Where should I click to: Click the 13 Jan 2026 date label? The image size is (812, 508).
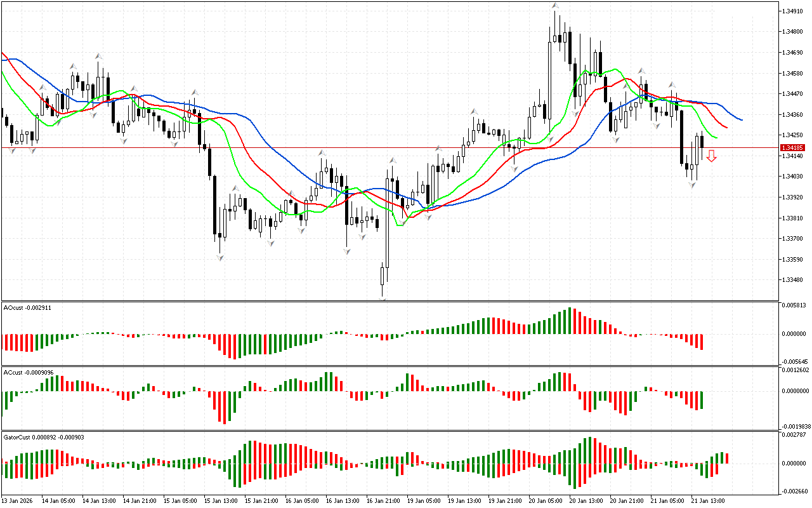(18, 500)
